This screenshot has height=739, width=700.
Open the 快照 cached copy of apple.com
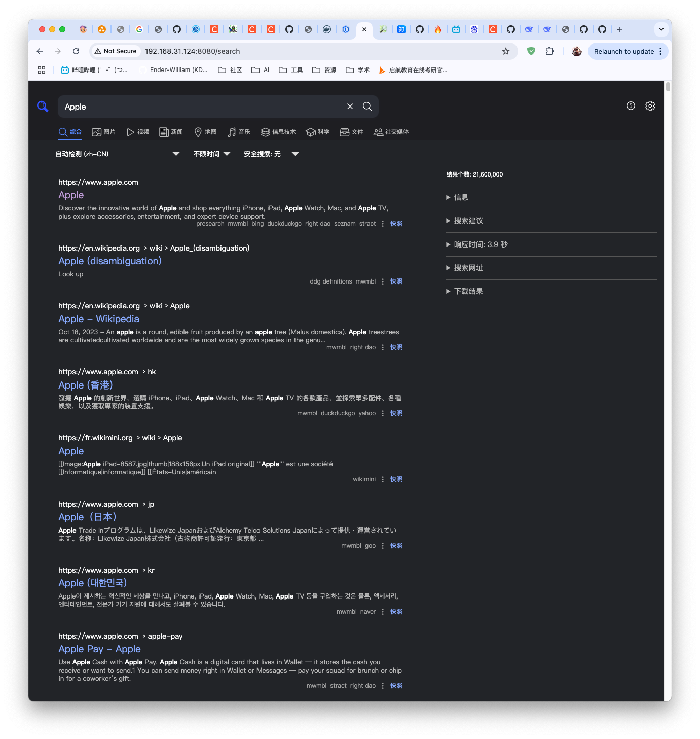pos(395,223)
